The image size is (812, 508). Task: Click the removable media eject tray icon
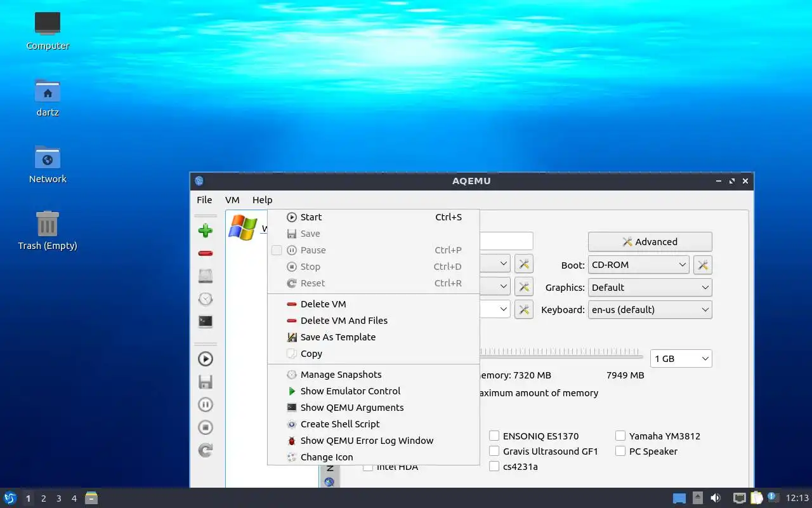[697, 498]
